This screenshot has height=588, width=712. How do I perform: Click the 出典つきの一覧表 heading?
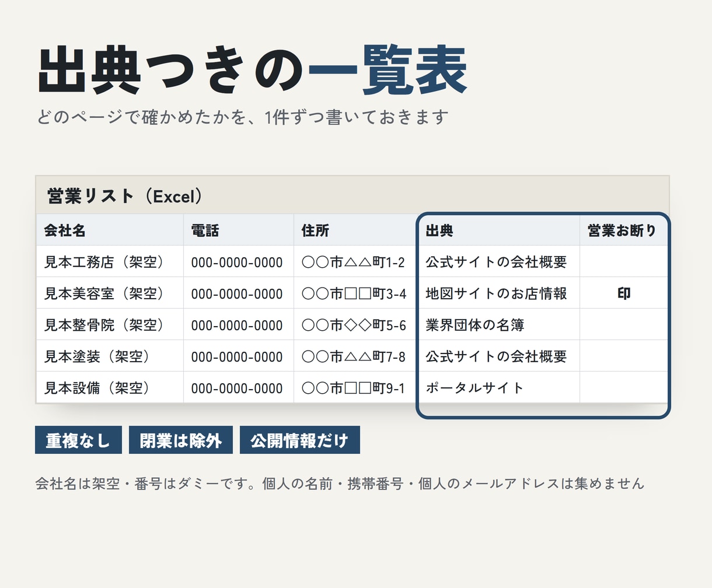(253, 70)
